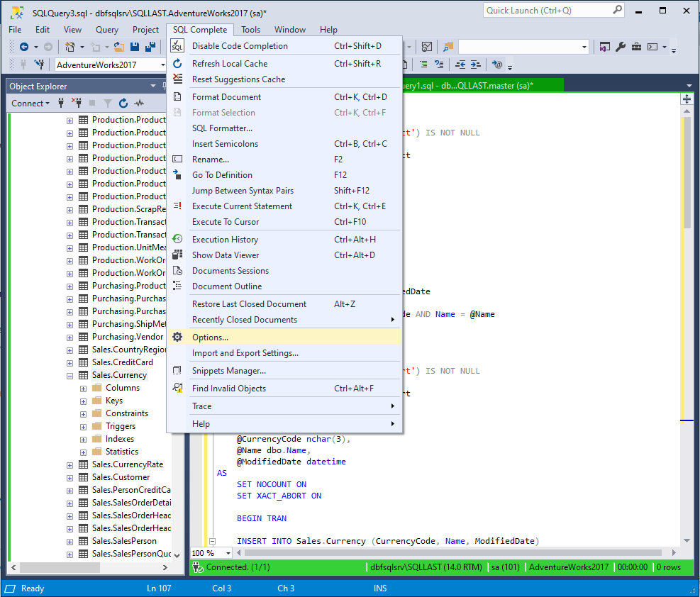Select Options... in SQL Complete menu
The image size is (700, 597).
210,337
